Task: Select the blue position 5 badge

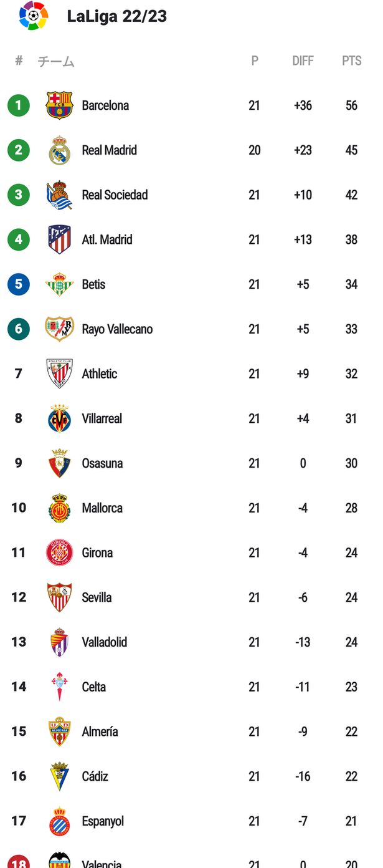Action: pos(19,284)
